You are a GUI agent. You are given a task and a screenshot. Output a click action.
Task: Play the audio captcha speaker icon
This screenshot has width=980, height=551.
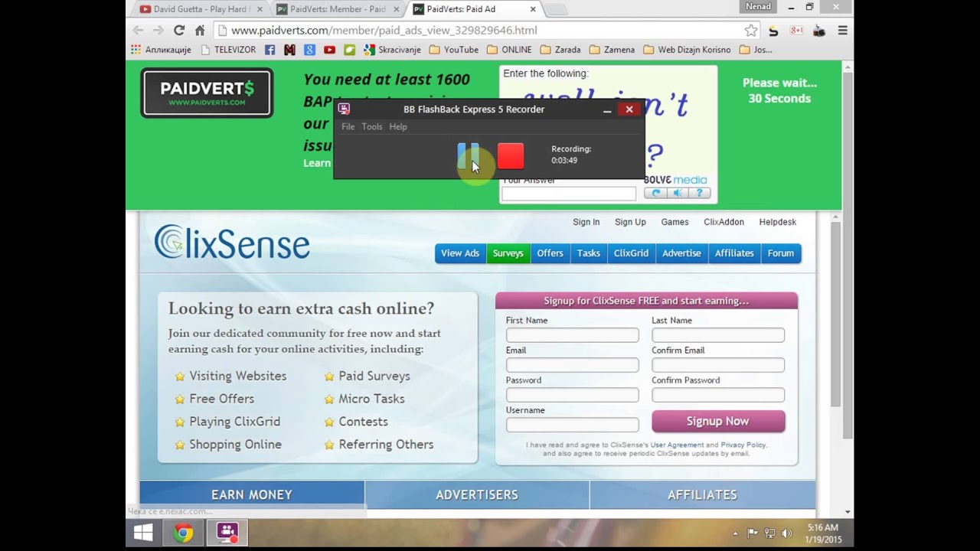click(x=677, y=194)
